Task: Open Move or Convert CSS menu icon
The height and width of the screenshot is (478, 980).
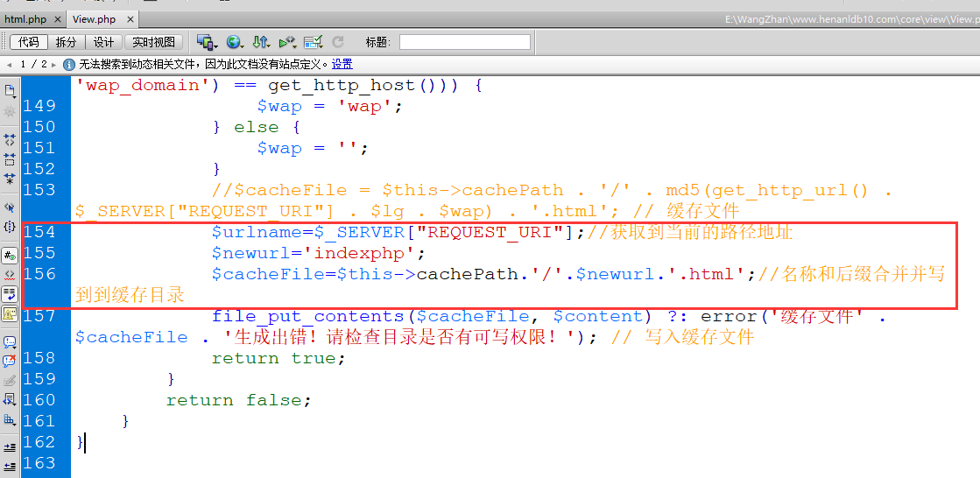Action: click(x=10, y=419)
